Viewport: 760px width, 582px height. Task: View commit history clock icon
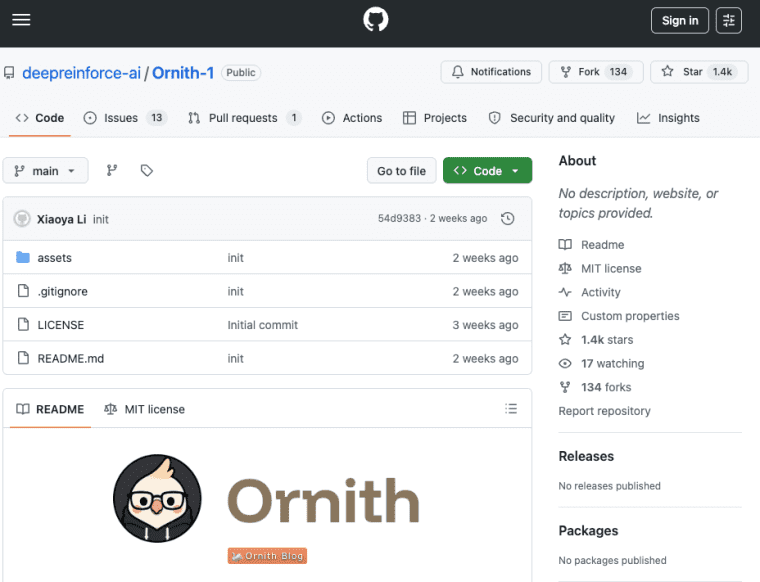coord(507,219)
